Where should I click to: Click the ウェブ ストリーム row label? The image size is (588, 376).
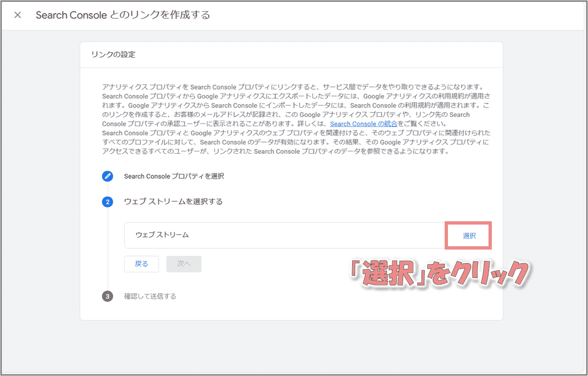[x=162, y=234]
